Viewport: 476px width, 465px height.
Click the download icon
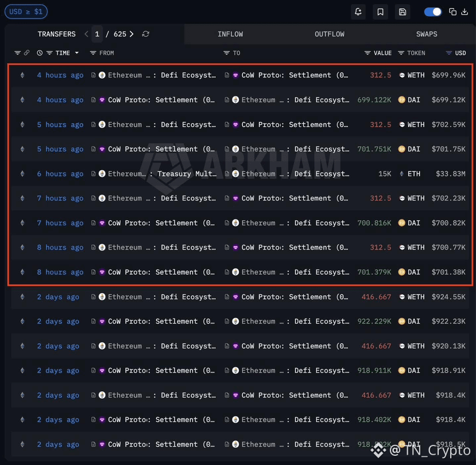[x=465, y=12]
